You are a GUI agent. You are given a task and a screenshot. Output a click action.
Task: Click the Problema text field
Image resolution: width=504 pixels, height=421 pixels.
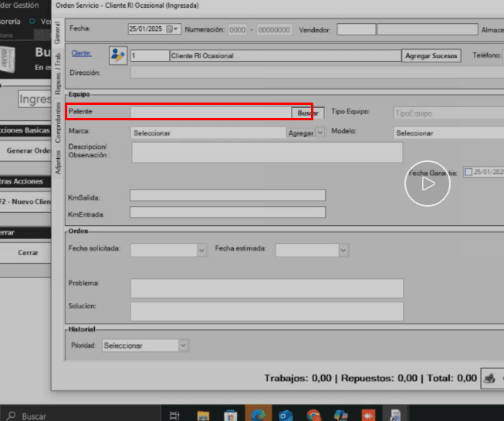click(x=266, y=288)
